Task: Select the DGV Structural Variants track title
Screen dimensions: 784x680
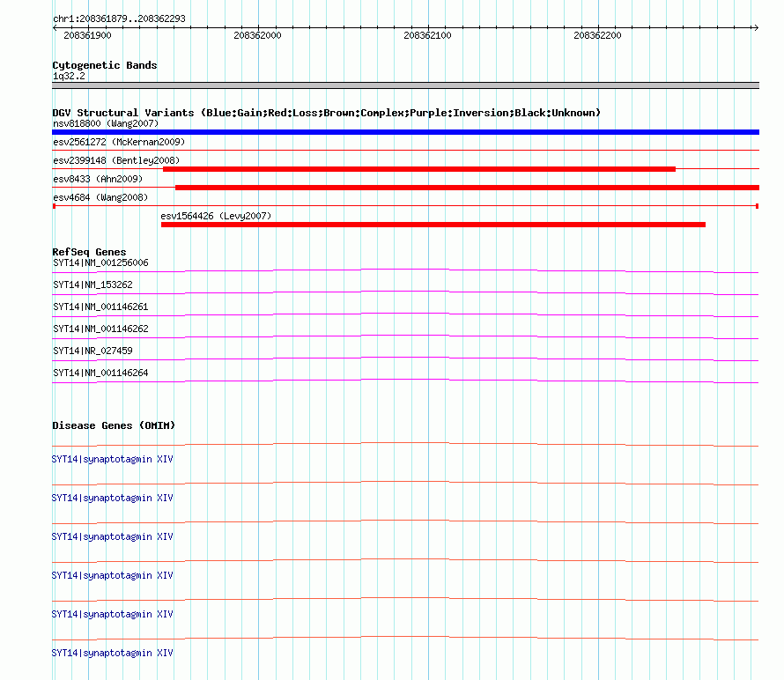Action: (326, 113)
